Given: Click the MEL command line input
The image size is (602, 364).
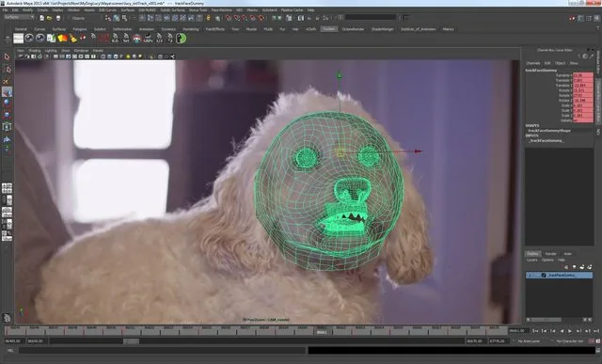Looking at the screenshot, I should [x=163, y=351].
